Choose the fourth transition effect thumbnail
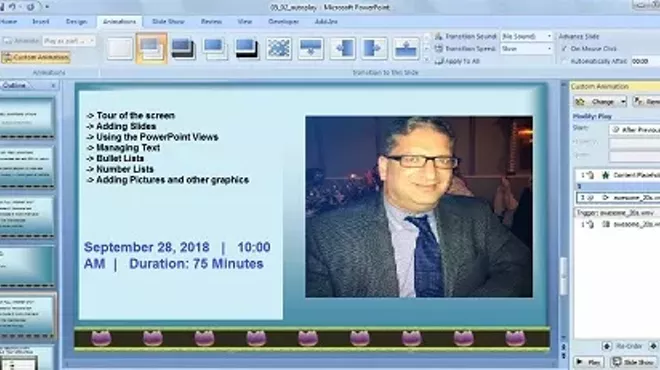This screenshot has height=370, width=660. (215, 48)
